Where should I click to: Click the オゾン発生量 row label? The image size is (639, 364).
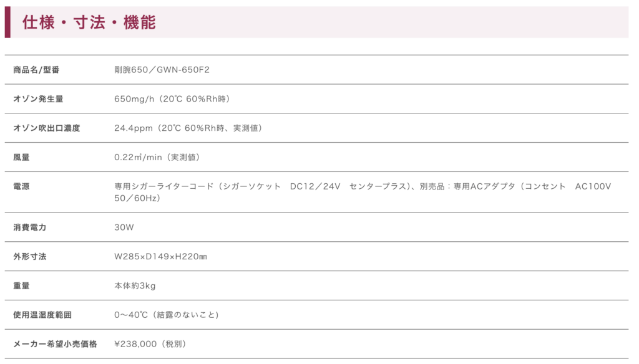(38, 99)
